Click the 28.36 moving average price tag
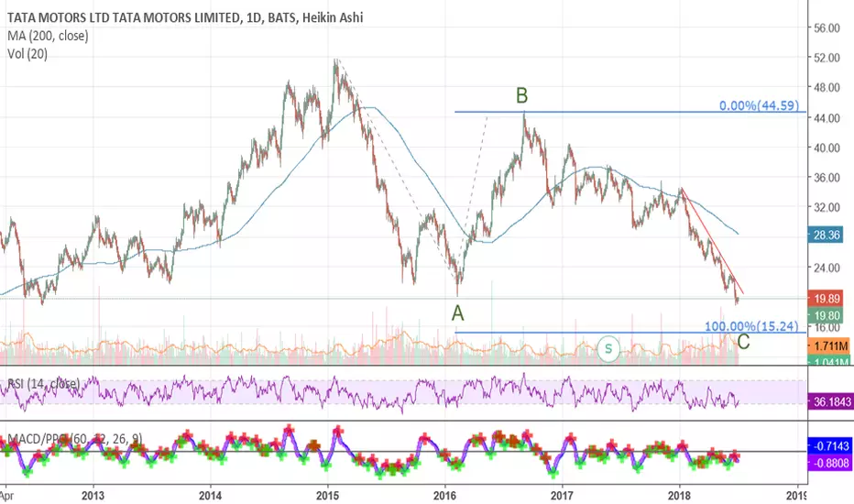854x504 pixels. 827,236
